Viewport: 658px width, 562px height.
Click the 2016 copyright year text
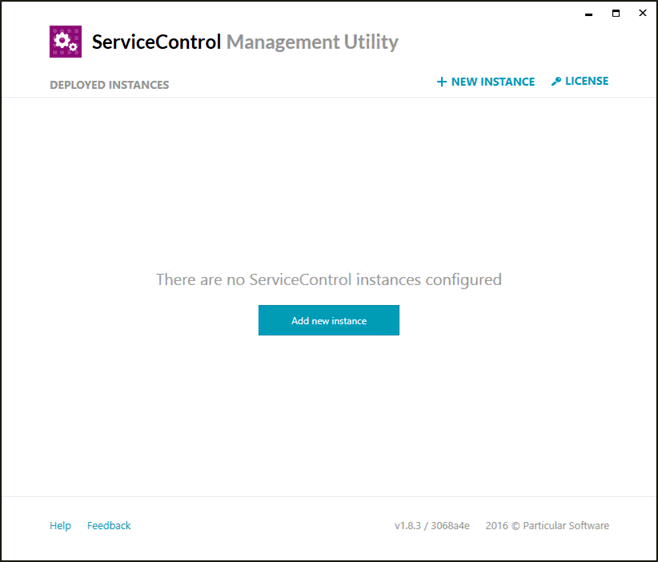pos(497,525)
